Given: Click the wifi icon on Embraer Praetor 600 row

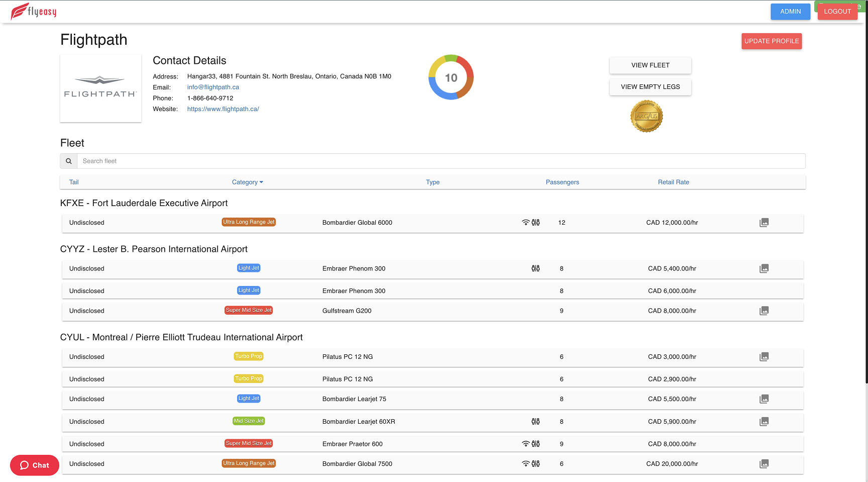Looking at the screenshot, I should pos(526,444).
